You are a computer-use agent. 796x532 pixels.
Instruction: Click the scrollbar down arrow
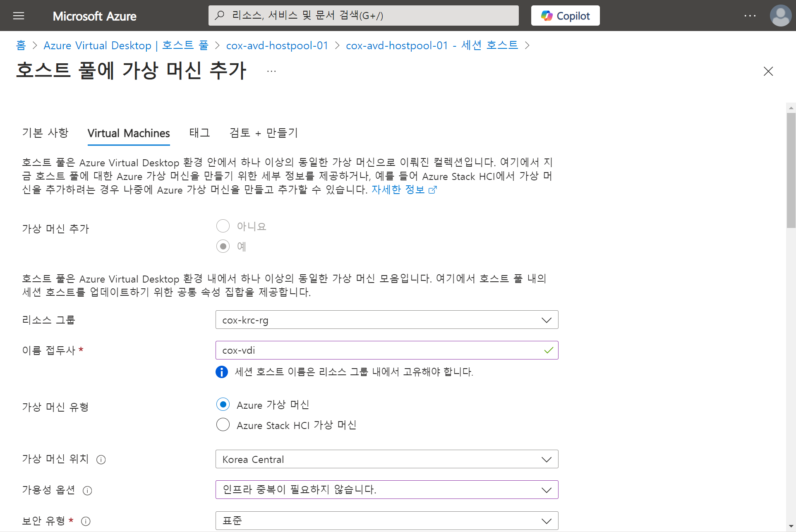click(x=791, y=527)
